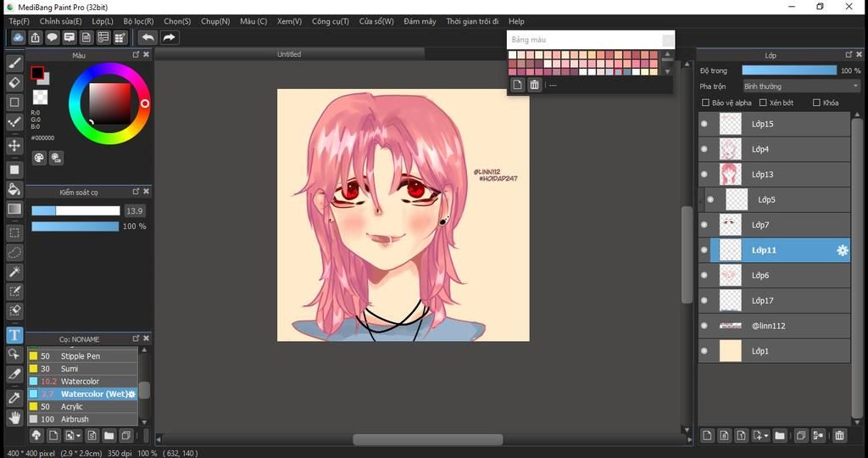Adjust layer Độ trong opacity slider
This screenshot has width=868, height=458.
(789, 70)
